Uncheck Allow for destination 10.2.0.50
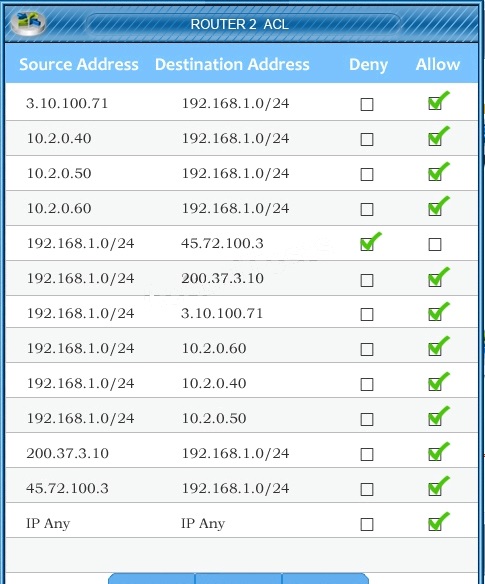 (x=435, y=419)
